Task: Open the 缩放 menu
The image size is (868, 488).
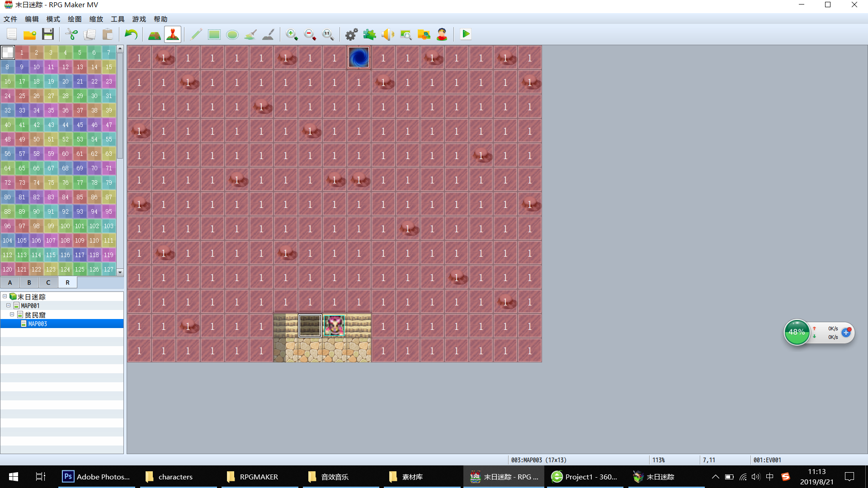Action: click(x=96, y=19)
